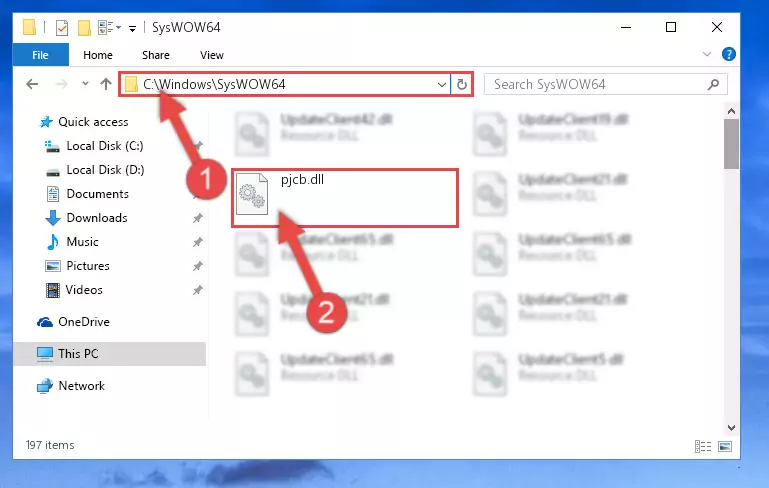Go up one folder level
This screenshot has width=769, height=488.
[106, 84]
